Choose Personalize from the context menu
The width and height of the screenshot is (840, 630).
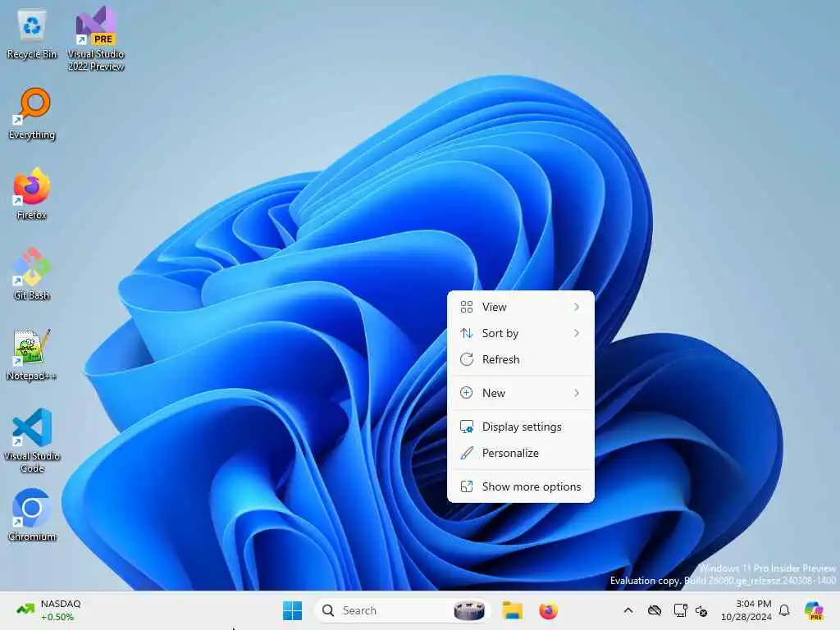tap(521, 453)
